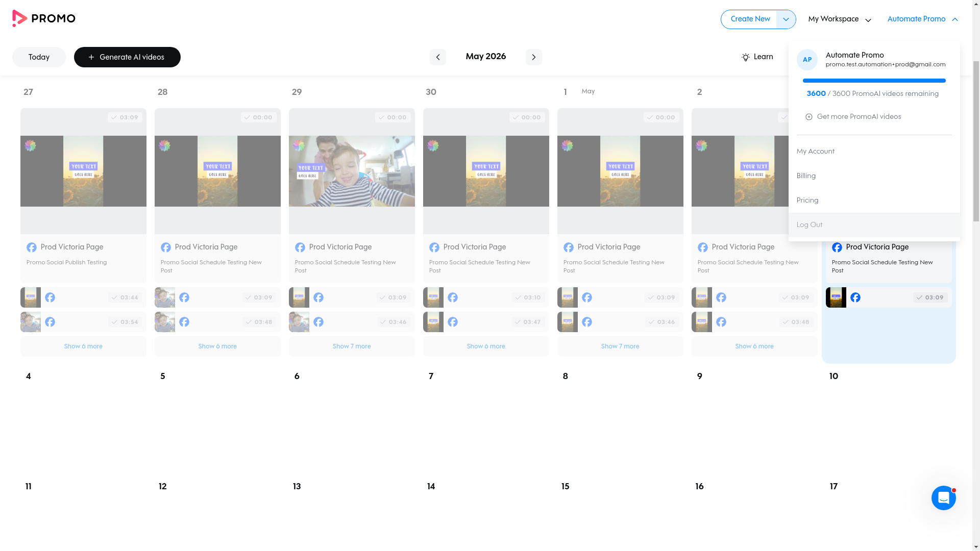This screenshot has height=551, width=980.
Task: Click Facebook icon beside Prod Victoria Page day 27
Action: click(32, 247)
